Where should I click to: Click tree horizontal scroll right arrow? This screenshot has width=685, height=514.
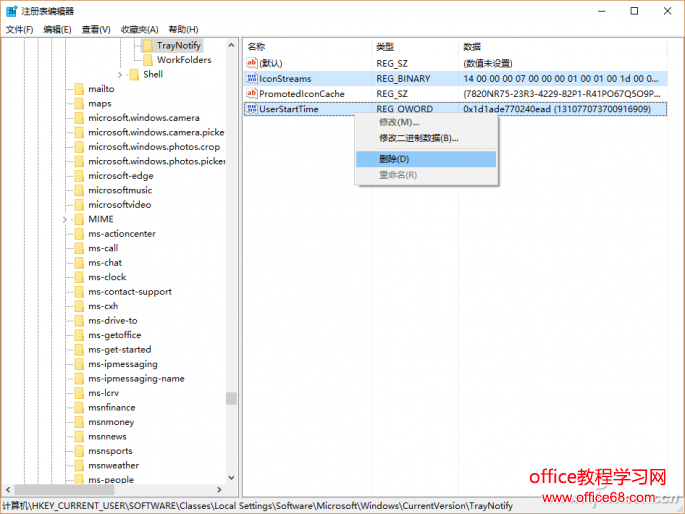(219, 490)
